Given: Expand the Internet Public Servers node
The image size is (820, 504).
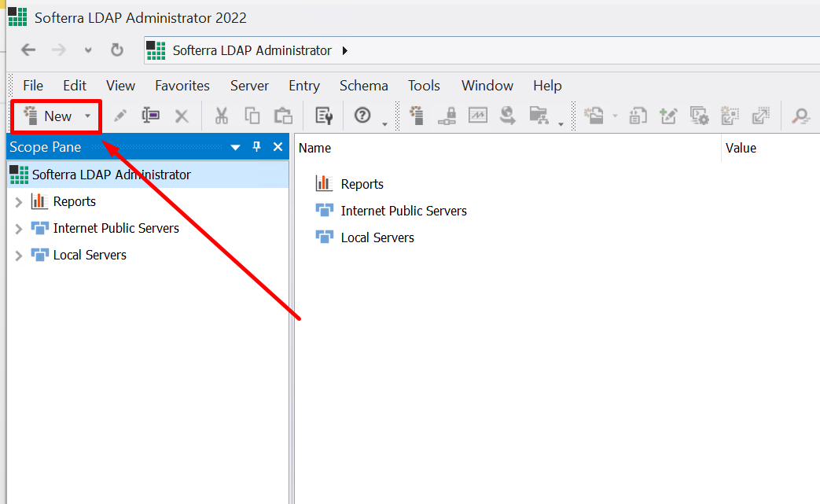Looking at the screenshot, I should tap(19, 229).
